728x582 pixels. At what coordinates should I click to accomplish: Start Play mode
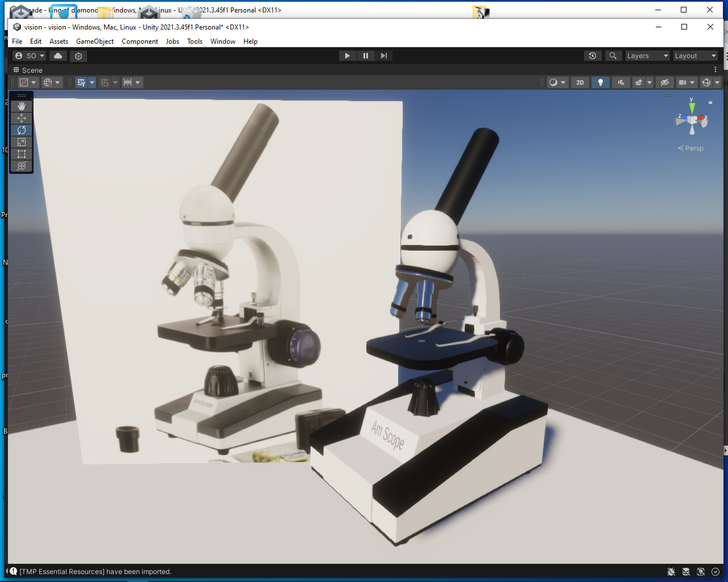click(x=347, y=56)
